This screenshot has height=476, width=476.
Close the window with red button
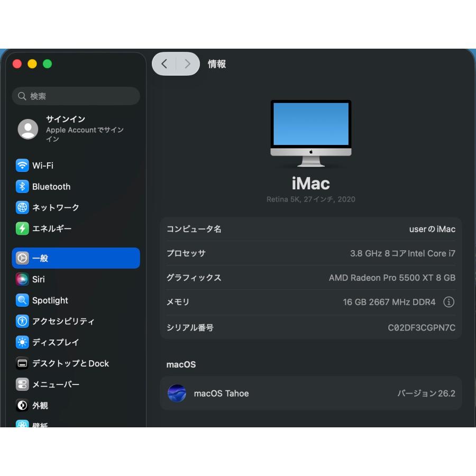pos(17,64)
